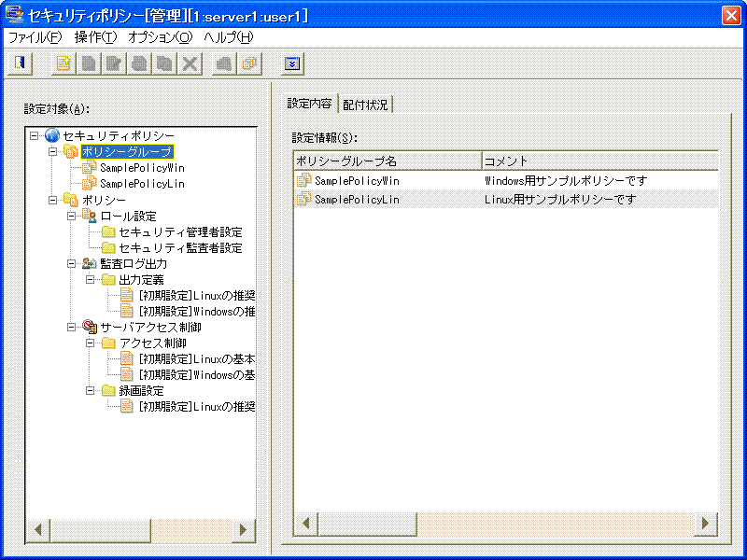
Task: Click right arrow of the tree horizontal scrollbar
Action: pos(244,529)
